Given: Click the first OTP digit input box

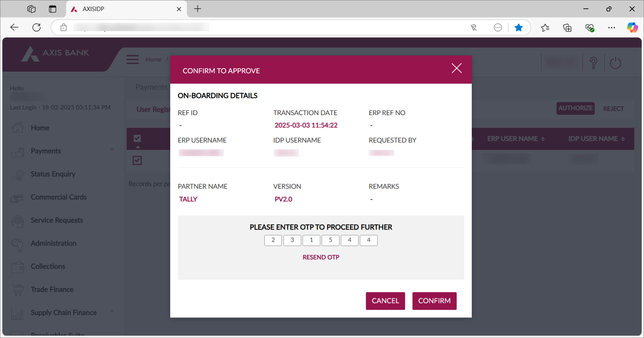Looking at the screenshot, I should pyautogui.click(x=273, y=240).
